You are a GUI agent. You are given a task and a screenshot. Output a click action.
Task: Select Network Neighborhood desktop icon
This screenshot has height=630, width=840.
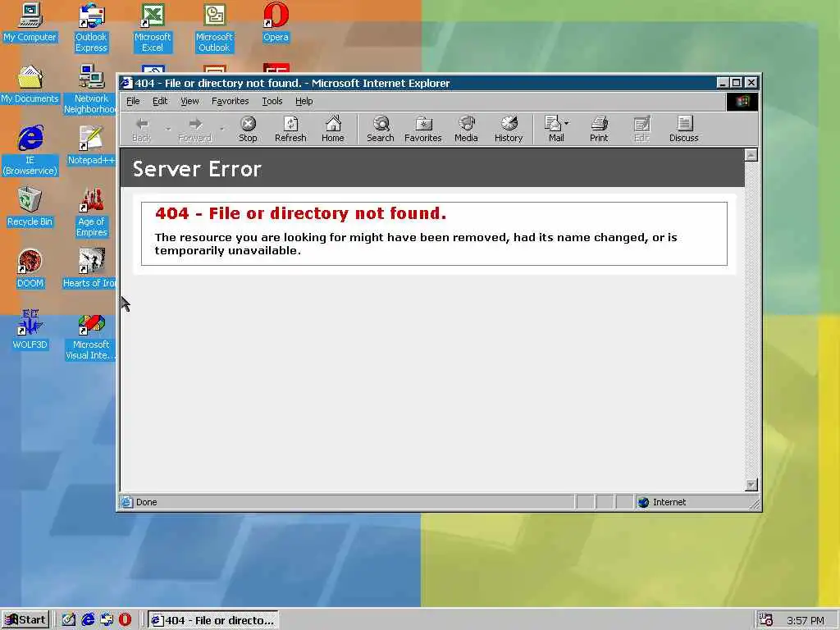[x=90, y=89]
